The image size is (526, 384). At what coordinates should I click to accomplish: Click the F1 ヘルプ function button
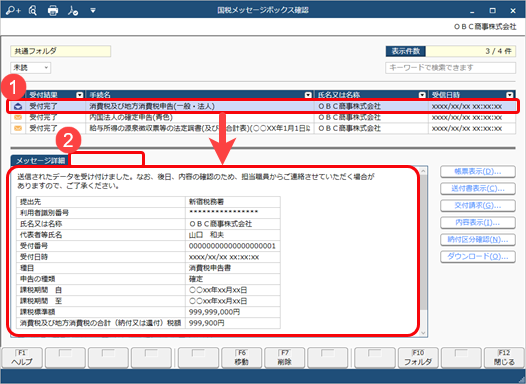22,358
